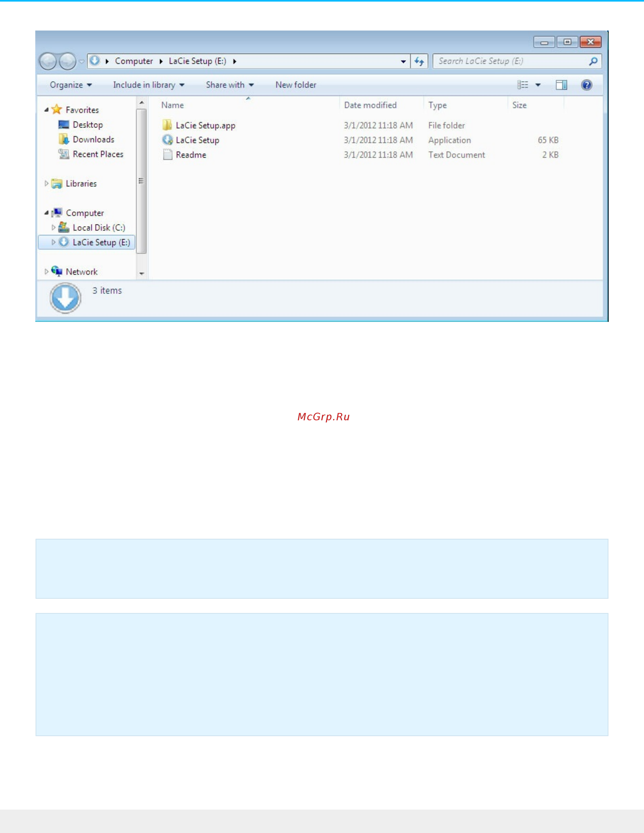Expand Local Disk (C:) node
The width and height of the screenshot is (644, 833).
click(53, 228)
